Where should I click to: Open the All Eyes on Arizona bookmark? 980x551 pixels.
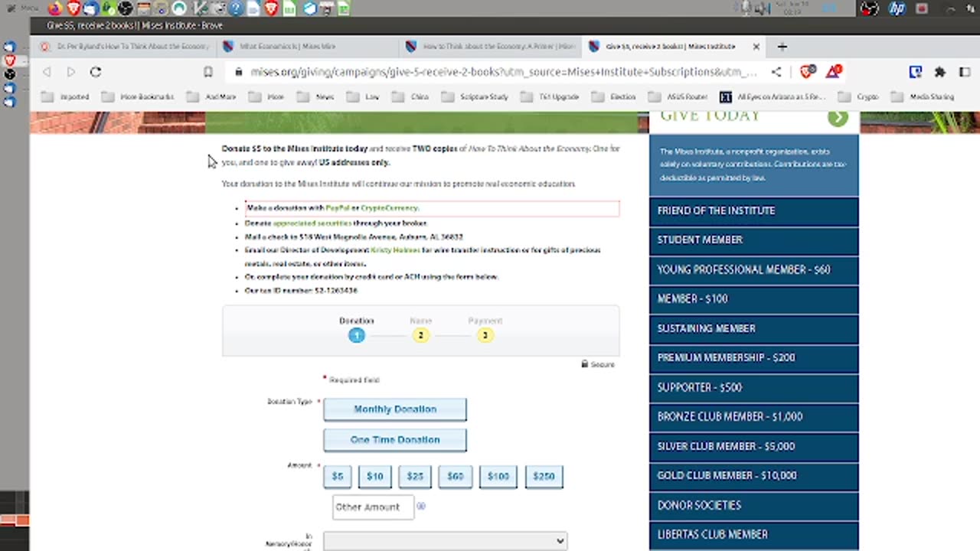coord(773,97)
